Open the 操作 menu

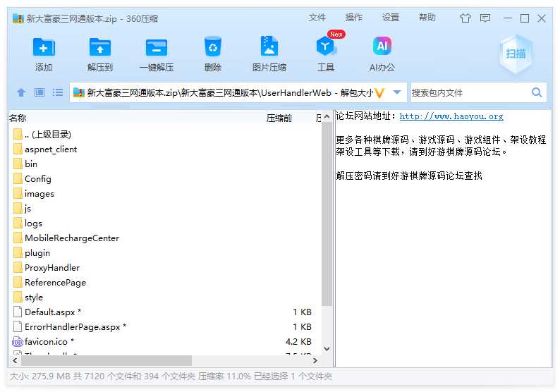[x=354, y=18]
